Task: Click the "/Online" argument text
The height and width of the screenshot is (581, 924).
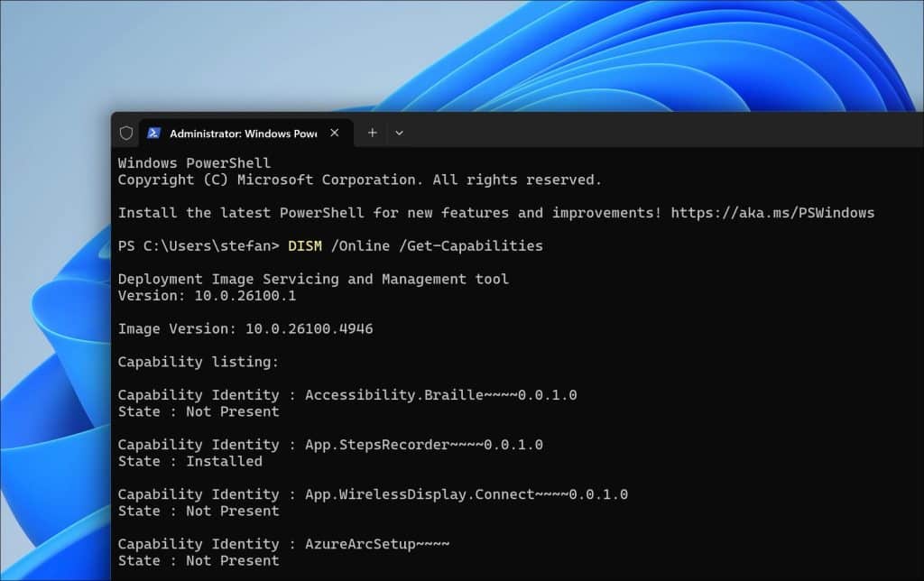Action: (x=360, y=245)
